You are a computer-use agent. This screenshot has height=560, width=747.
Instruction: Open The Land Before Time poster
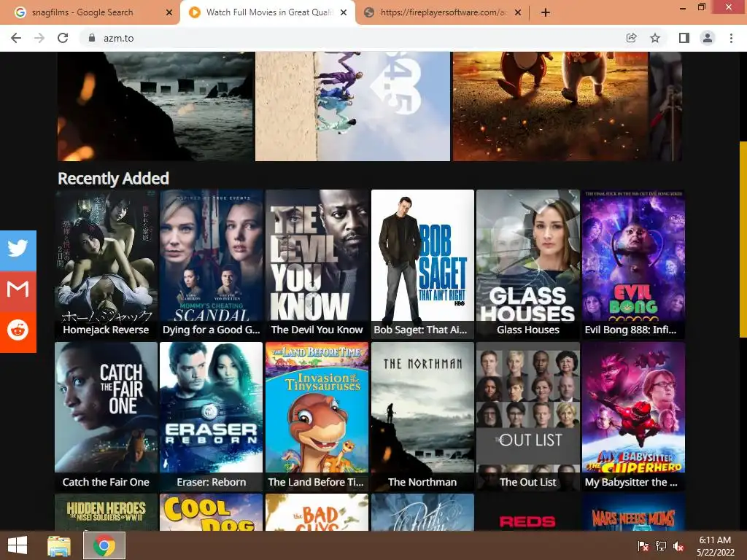[317, 416]
